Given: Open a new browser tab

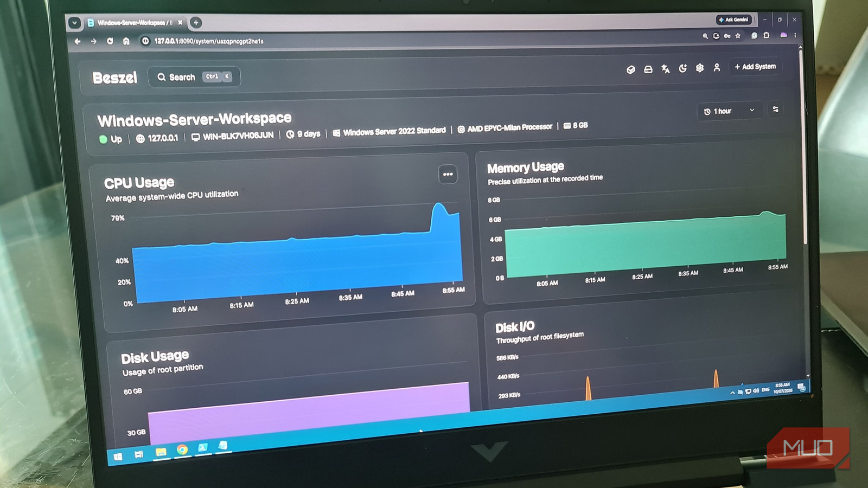Looking at the screenshot, I should (x=196, y=22).
